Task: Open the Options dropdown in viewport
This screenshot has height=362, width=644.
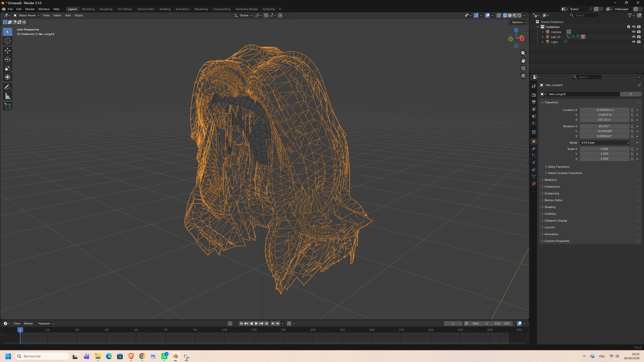Action: coord(519,22)
